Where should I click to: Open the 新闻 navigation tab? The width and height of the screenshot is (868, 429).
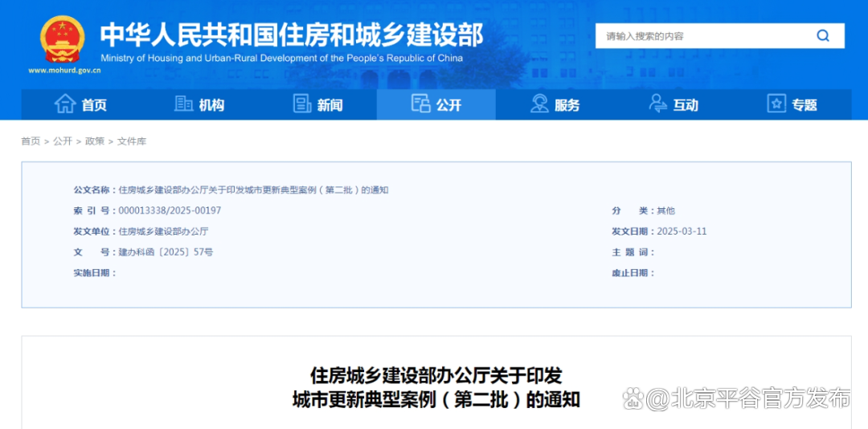(317, 104)
